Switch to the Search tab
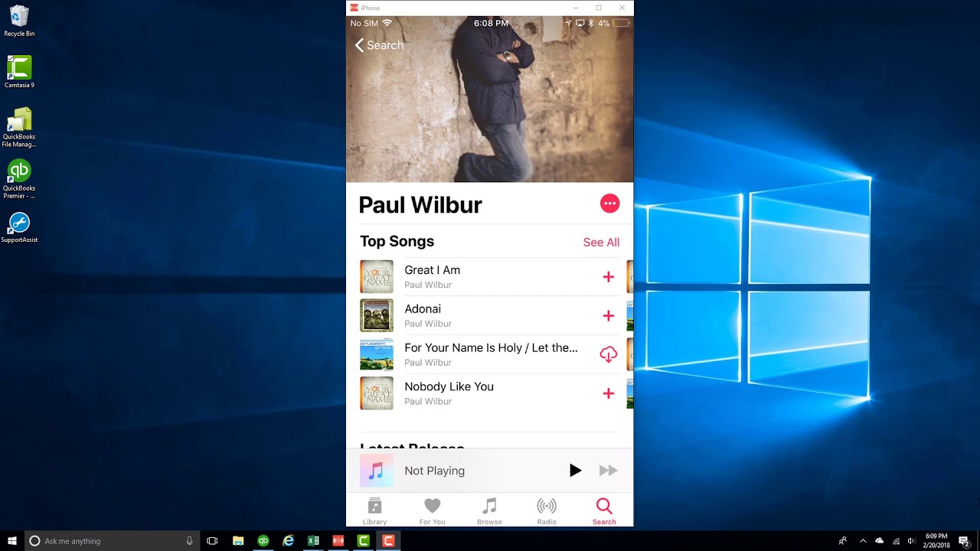Viewport: 980px width, 551px height. click(604, 510)
